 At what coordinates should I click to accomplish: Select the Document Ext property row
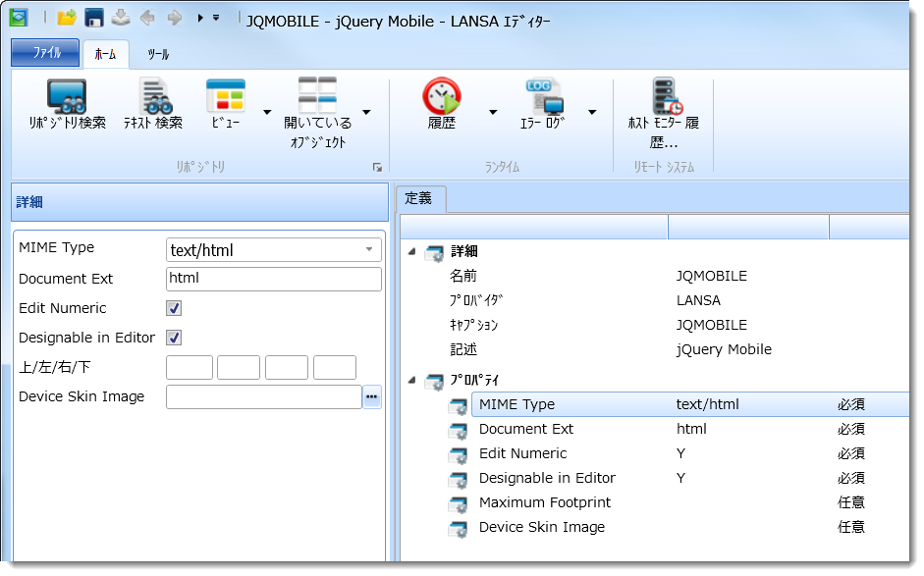pyautogui.click(x=690, y=429)
